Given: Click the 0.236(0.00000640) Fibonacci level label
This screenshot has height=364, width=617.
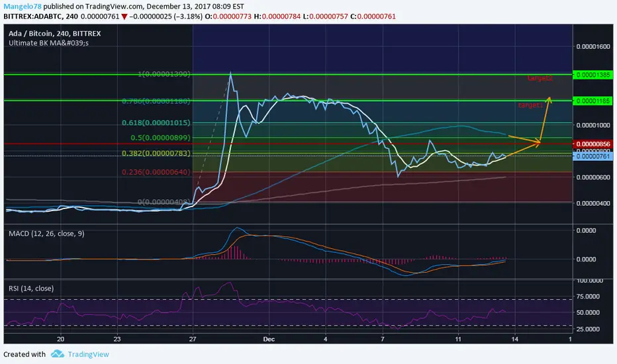Looking at the screenshot, I should (156, 172).
